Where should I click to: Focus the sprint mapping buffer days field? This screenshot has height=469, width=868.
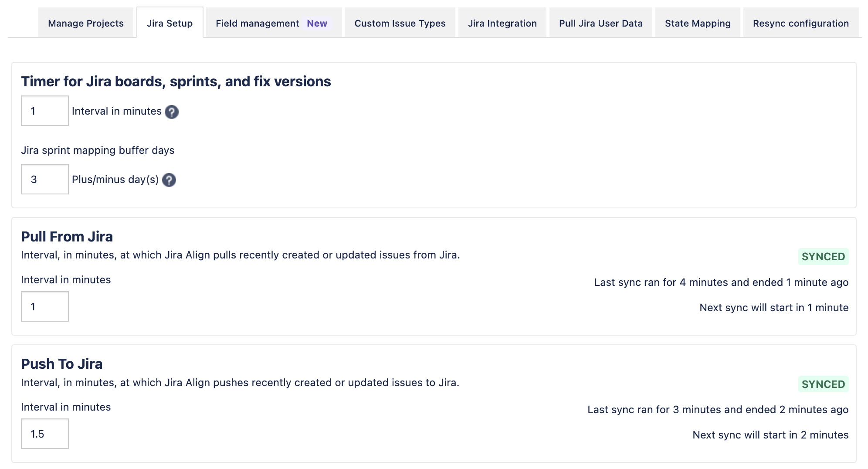click(45, 179)
